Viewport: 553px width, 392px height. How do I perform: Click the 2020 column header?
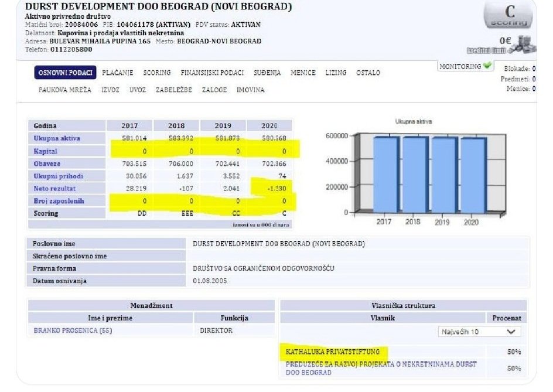click(269, 125)
